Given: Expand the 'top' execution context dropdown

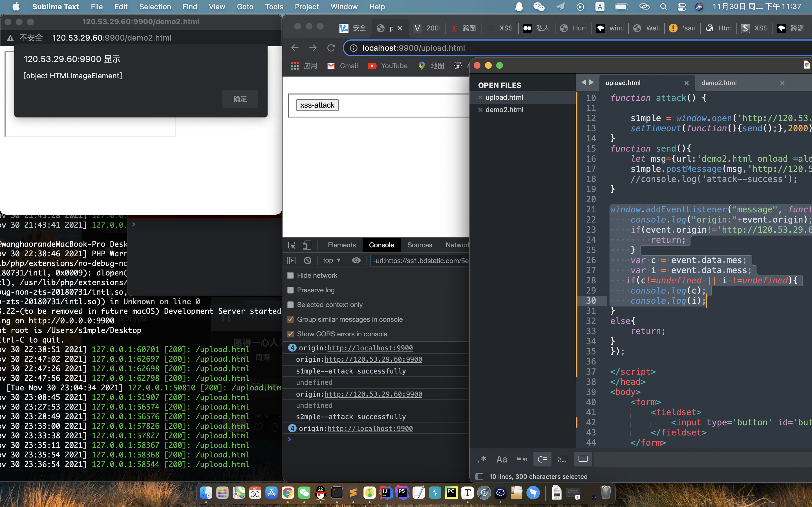Looking at the screenshot, I should (332, 260).
